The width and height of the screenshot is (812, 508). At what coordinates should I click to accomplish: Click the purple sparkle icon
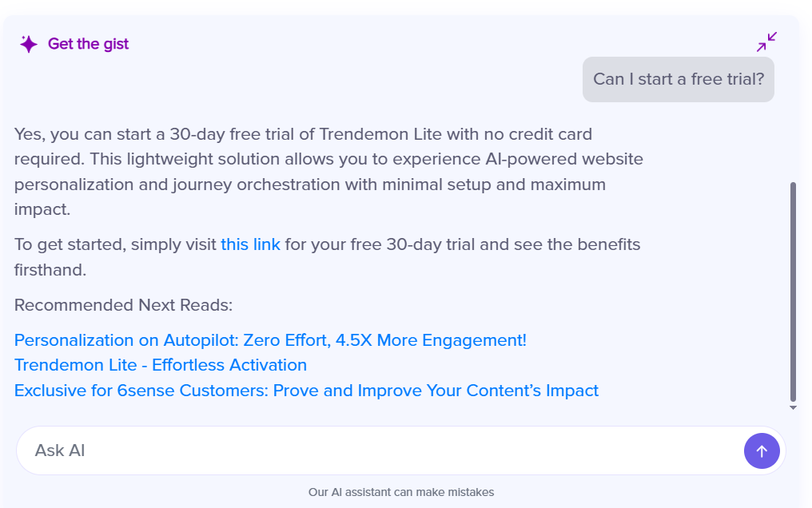(x=29, y=44)
